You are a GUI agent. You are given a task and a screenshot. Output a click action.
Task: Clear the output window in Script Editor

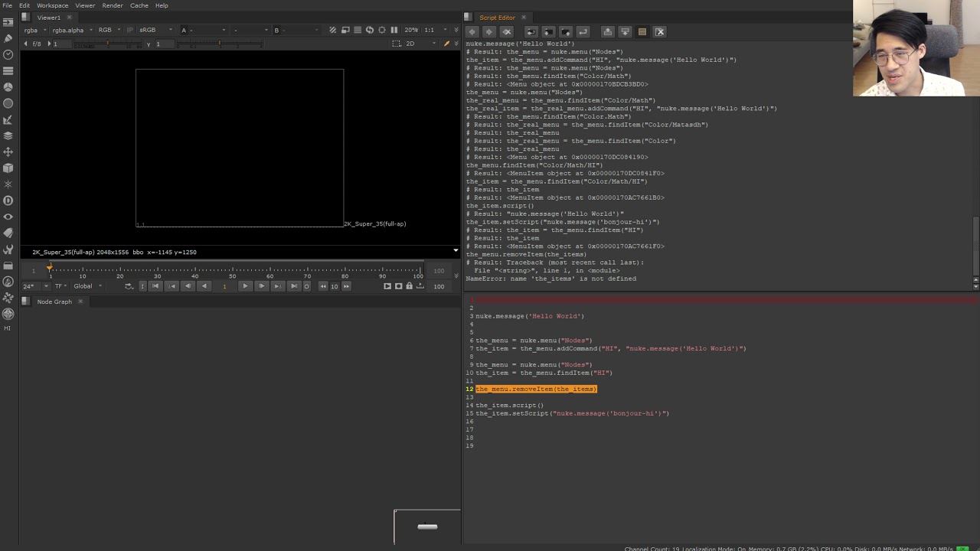point(660,31)
